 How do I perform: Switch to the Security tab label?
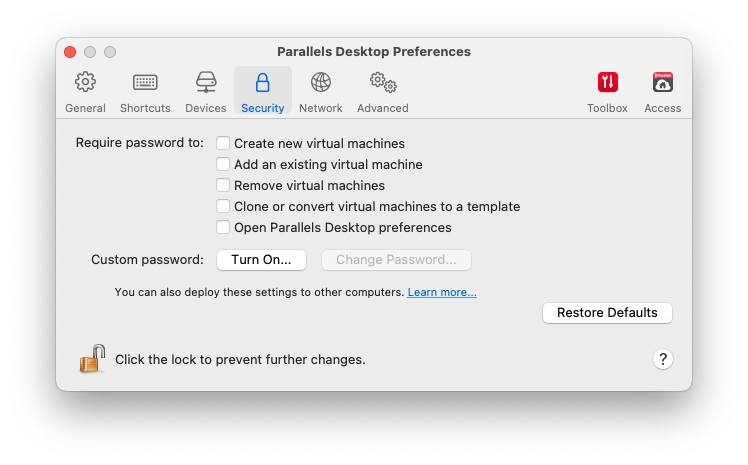pos(263,108)
